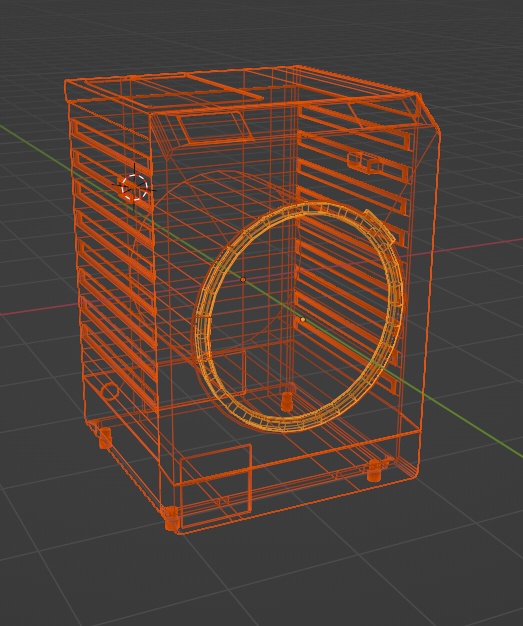Click the small circle on the lower left side panel

click(x=110, y=392)
